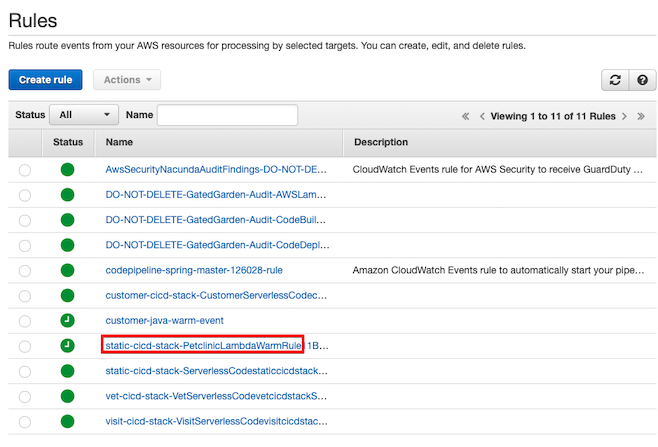Select radio button for visit-cicd-stack rule
Image resolution: width=658 pixels, height=447 pixels.
tap(25, 422)
